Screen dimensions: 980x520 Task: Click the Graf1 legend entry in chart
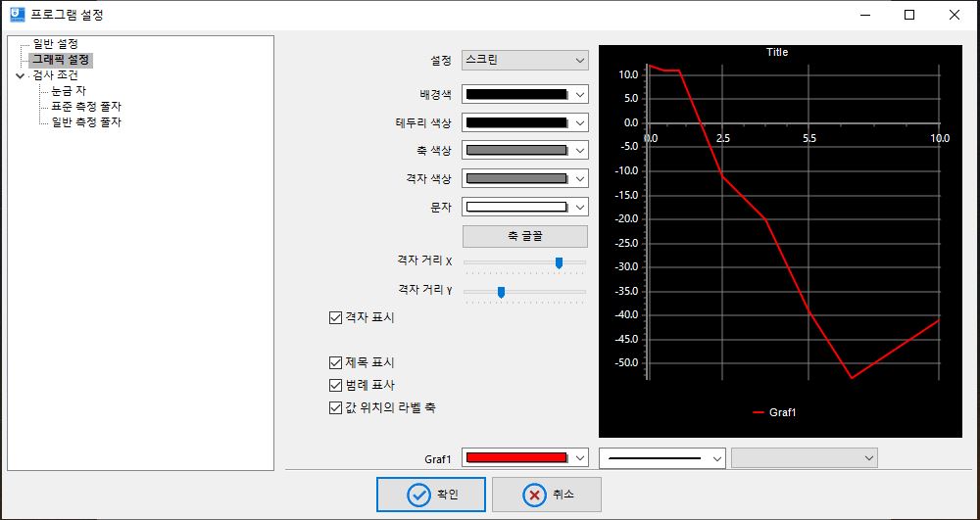click(774, 412)
